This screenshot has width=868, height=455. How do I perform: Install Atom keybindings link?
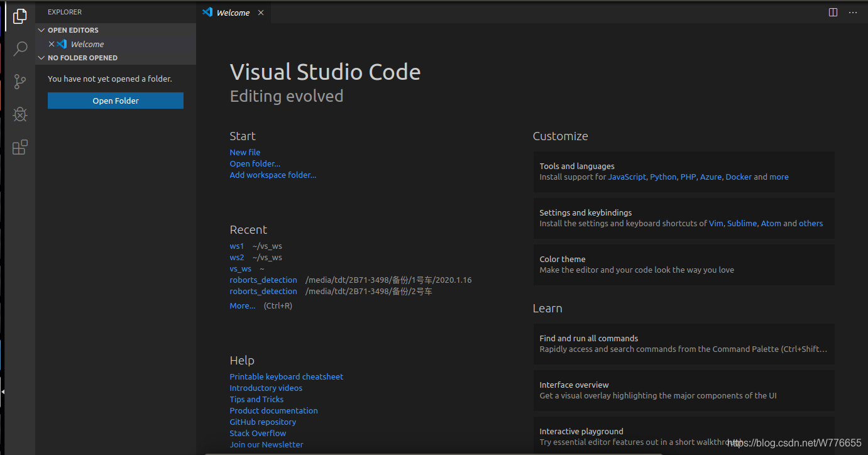771,223
